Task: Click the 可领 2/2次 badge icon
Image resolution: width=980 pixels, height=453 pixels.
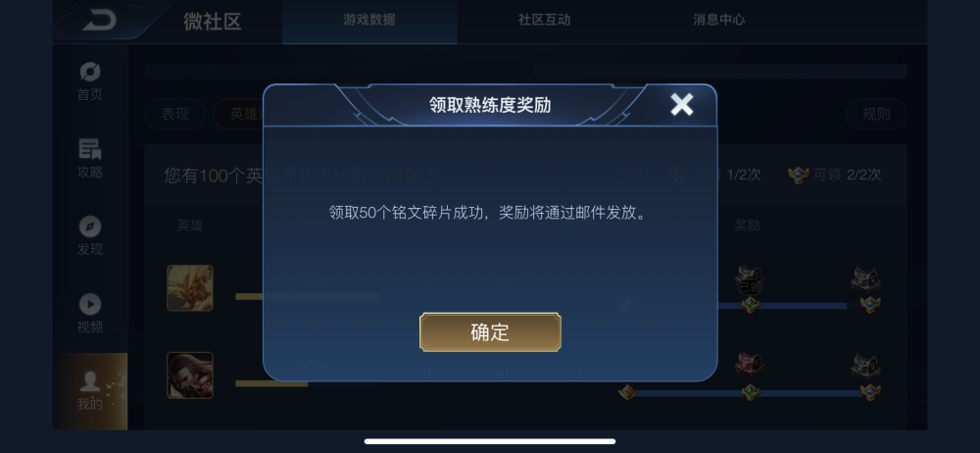Action: click(x=798, y=175)
